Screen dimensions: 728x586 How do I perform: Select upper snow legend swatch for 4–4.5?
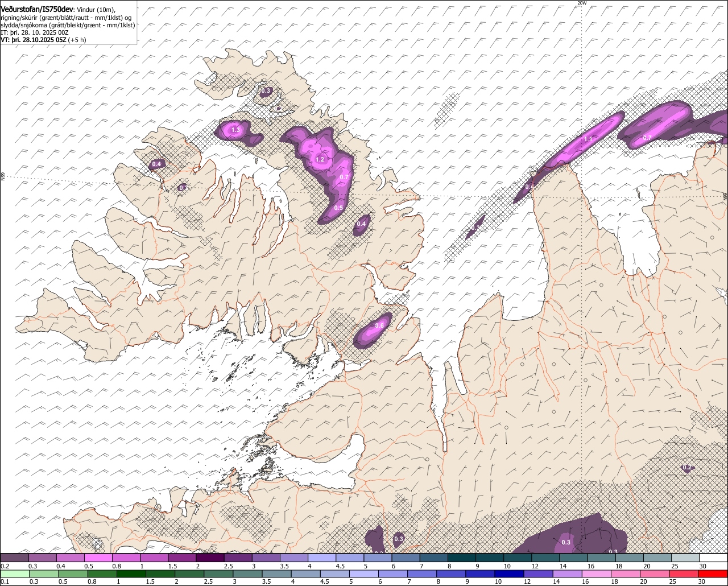point(322,558)
